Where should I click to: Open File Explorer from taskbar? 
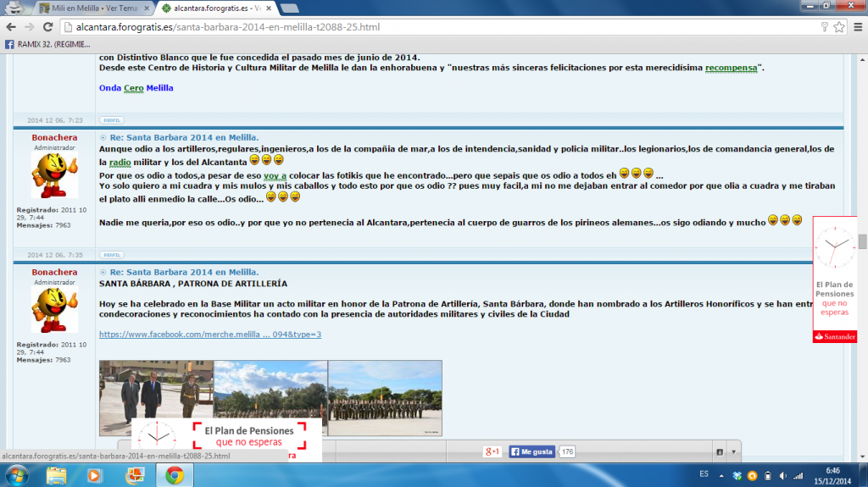coord(56,475)
